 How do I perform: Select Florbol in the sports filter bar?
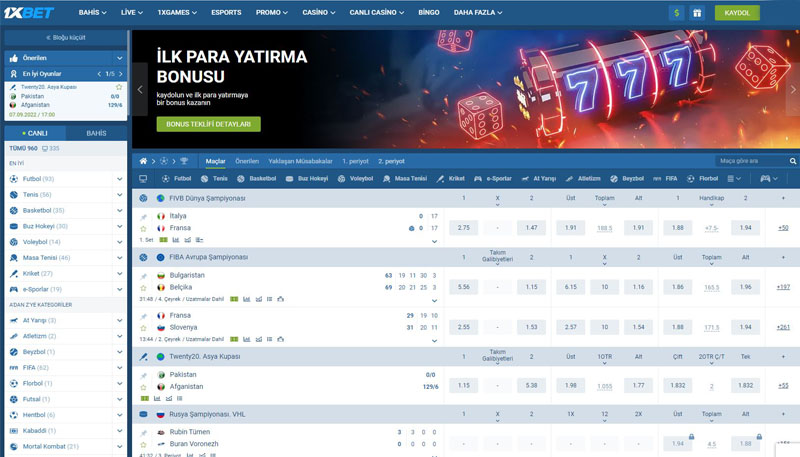(x=702, y=179)
